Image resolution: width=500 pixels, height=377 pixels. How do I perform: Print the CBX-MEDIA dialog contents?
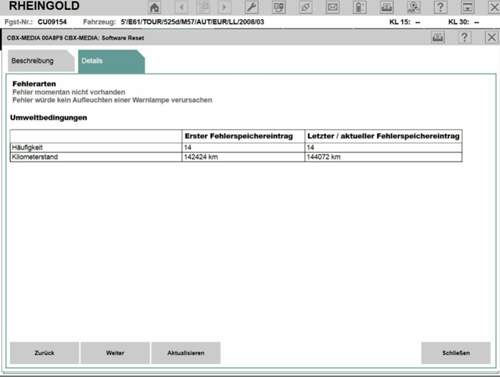coord(438,37)
